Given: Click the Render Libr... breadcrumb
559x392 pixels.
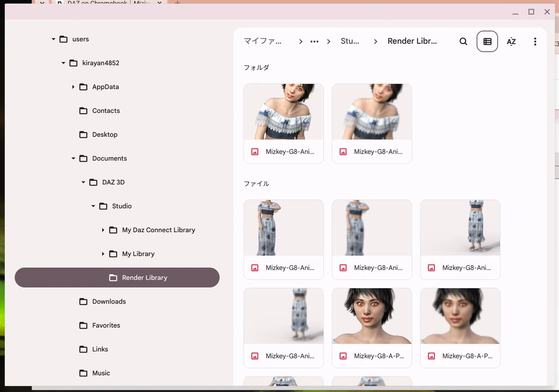Looking at the screenshot, I should tap(412, 41).
